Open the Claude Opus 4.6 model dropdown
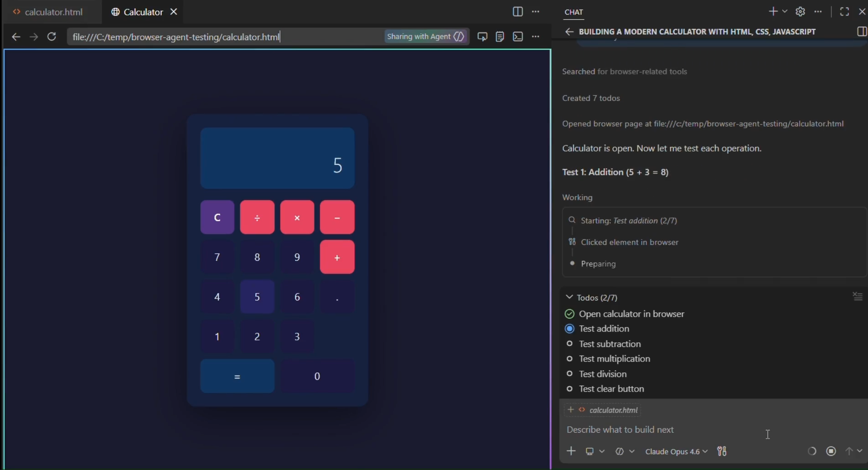Image resolution: width=868 pixels, height=470 pixels. (676, 451)
